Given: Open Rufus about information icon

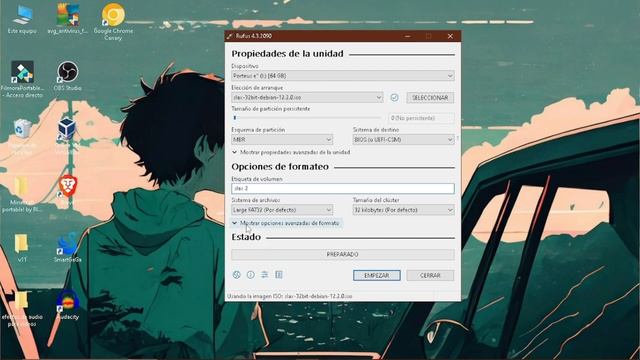Looking at the screenshot, I should point(251,275).
